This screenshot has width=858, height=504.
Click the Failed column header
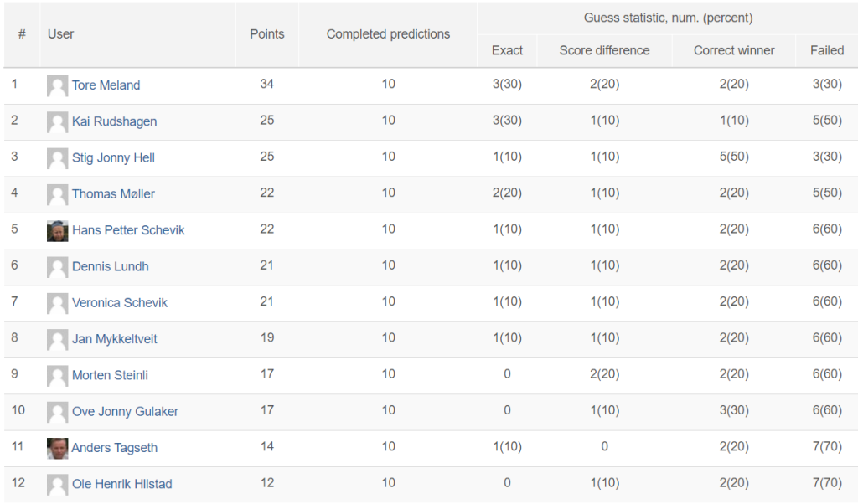[826, 50]
